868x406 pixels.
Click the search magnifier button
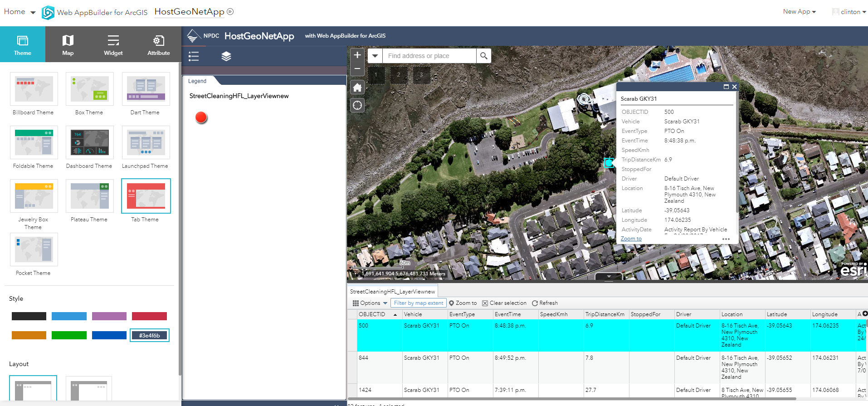click(484, 56)
